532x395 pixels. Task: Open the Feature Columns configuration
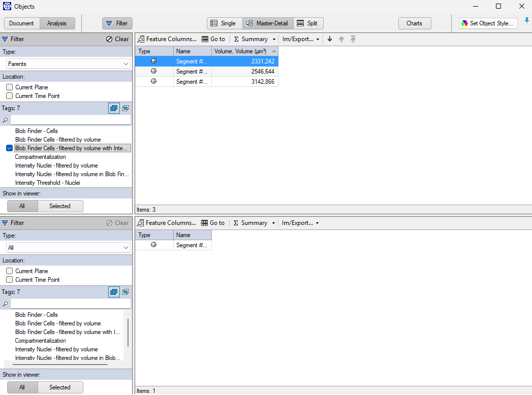coord(167,39)
